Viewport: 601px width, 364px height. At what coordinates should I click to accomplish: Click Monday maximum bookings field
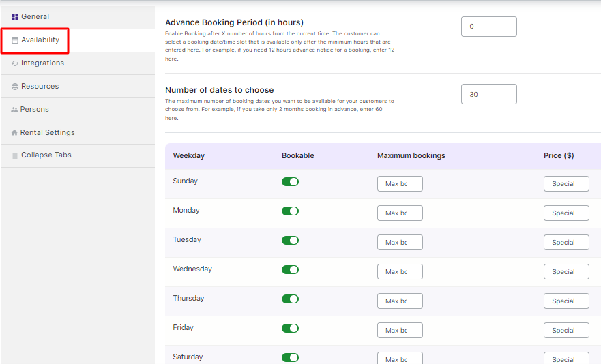400,213
